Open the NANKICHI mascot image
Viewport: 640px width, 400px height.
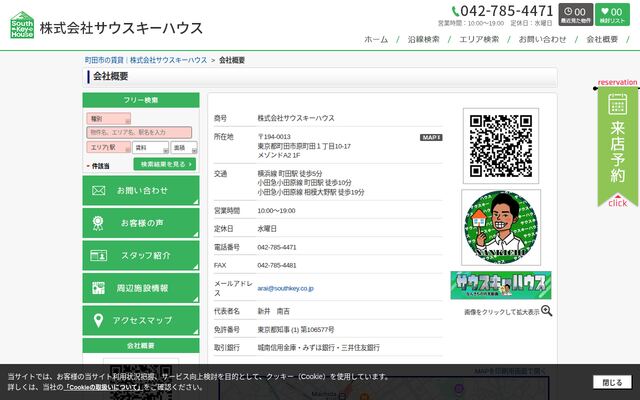(x=501, y=227)
